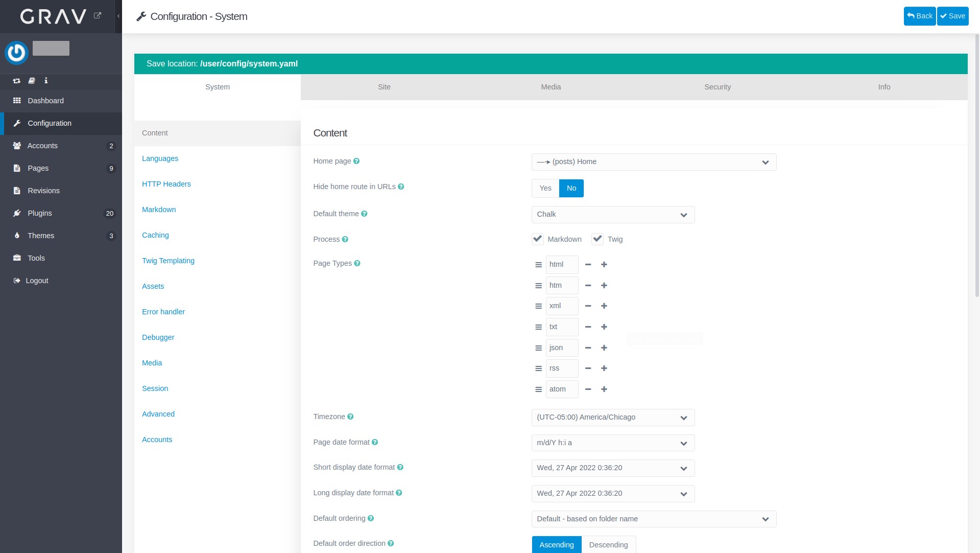Image resolution: width=980 pixels, height=553 pixels.
Task: Uncheck the Markdown process checkbox
Action: 538,239
